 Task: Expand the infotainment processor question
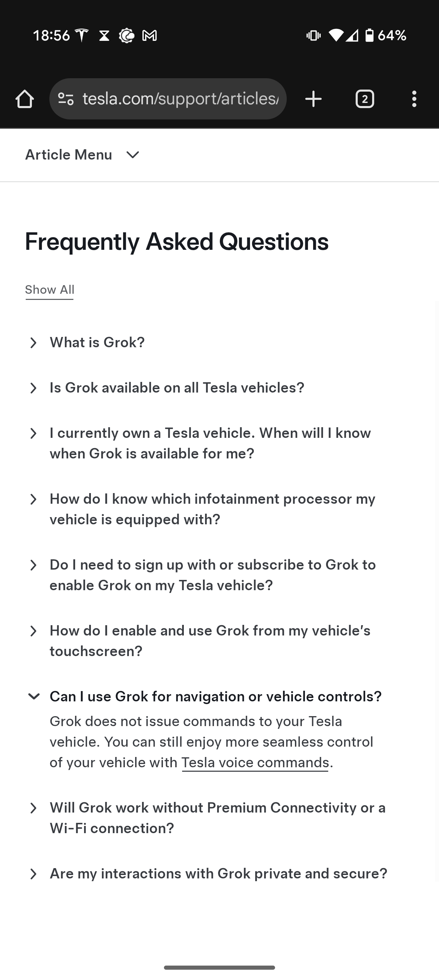pos(212,510)
